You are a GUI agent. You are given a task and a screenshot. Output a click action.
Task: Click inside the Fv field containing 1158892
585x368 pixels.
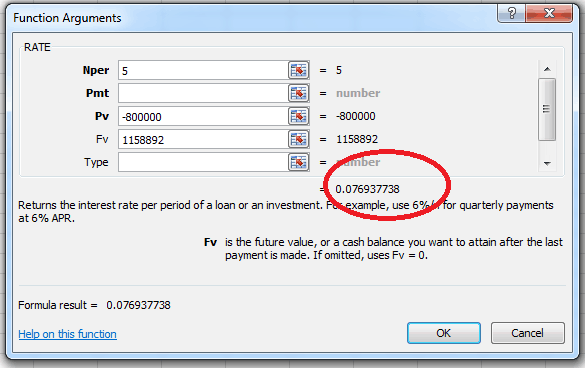point(203,140)
